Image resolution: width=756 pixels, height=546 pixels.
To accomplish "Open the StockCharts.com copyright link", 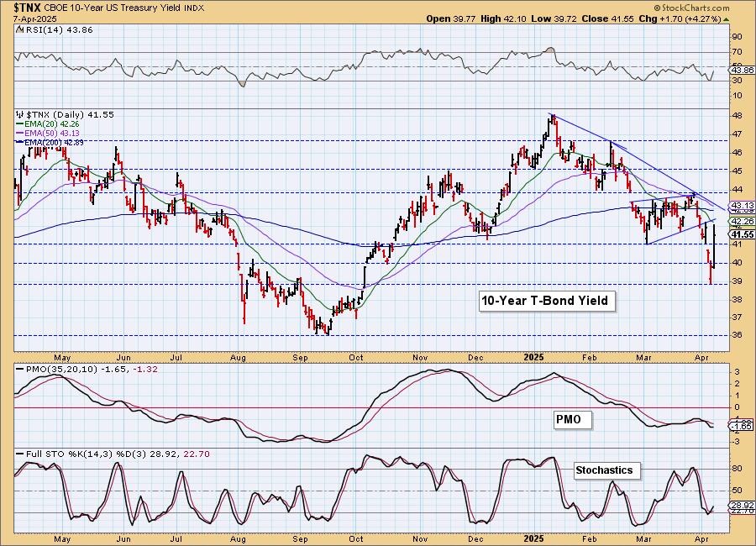I will pyautogui.click(x=692, y=8).
